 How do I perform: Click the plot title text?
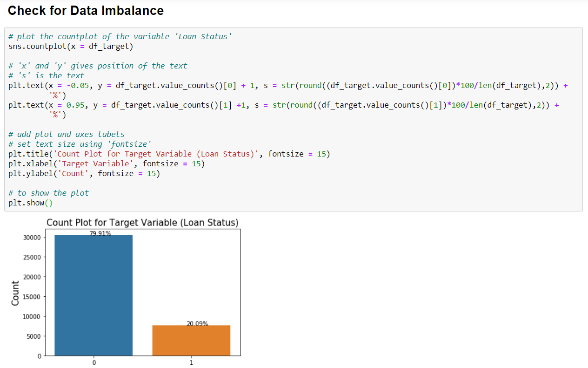pyautogui.click(x=143, y=222)
